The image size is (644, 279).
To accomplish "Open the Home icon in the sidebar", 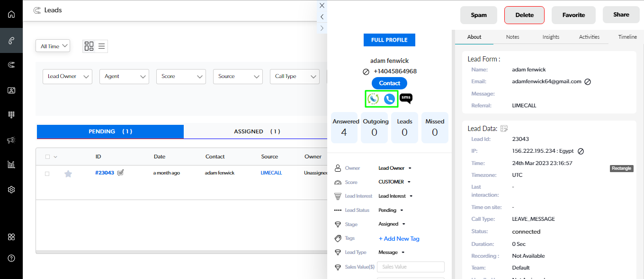I will (11, 14).
